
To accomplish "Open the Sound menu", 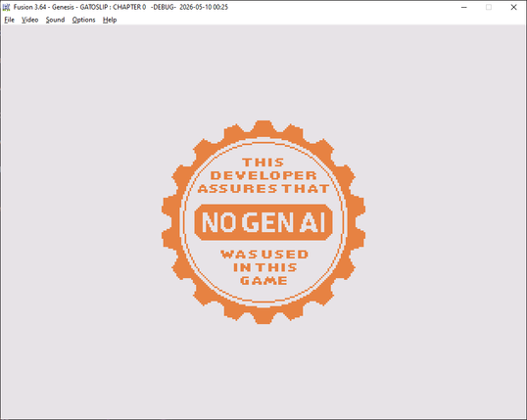I will tap(55, 20).
